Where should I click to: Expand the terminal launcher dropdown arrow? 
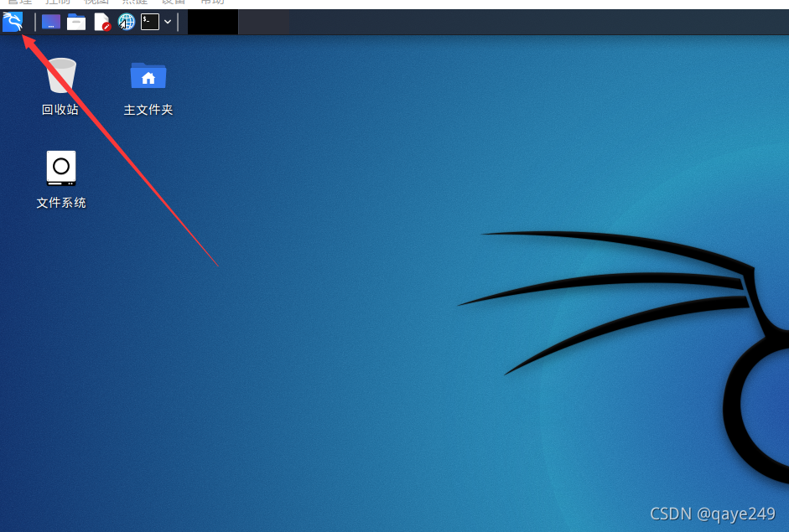coord(168,22)
